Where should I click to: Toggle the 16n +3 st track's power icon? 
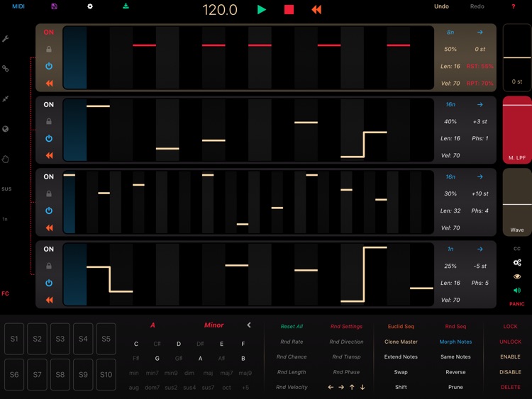tap(49, 138)
